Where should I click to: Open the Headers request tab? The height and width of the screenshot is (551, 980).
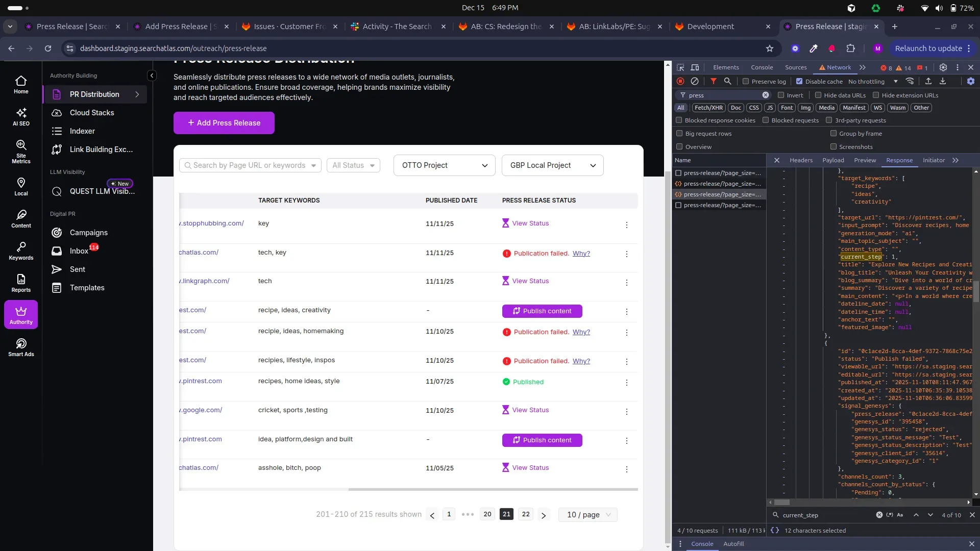coord(801,160)
